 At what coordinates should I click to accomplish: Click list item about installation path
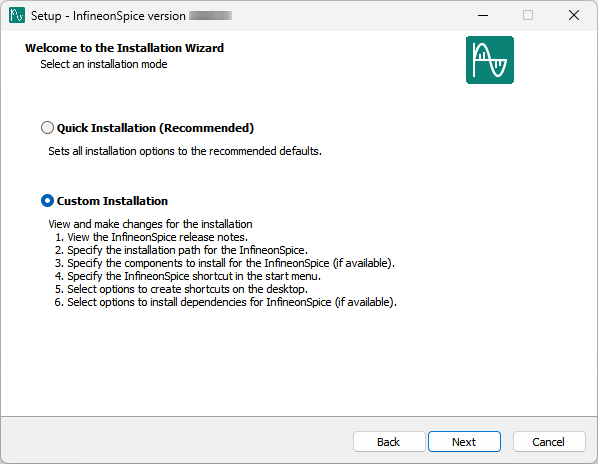181,250
